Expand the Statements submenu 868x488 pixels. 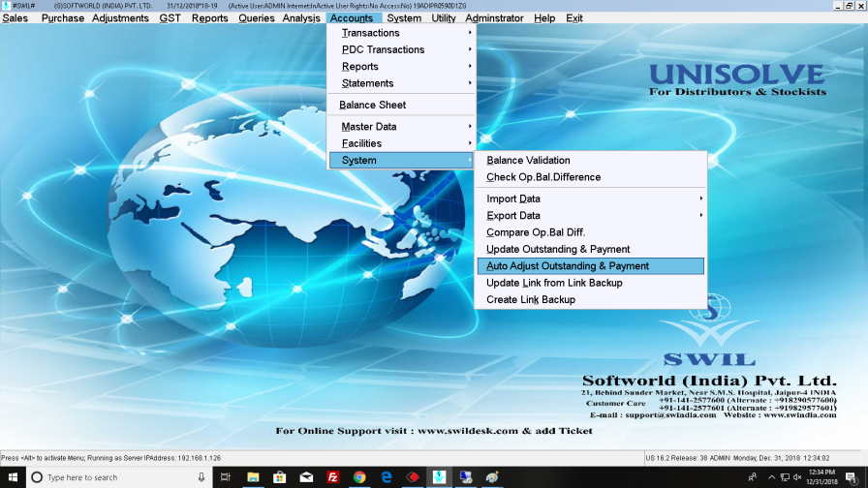click(401, 83)
